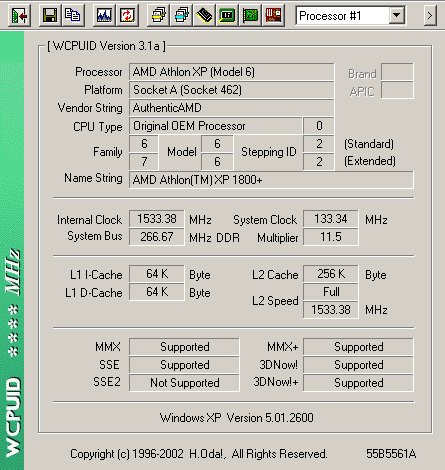This screenshot has width=445, height=470.
Task: Open the red motherboard info icon
Action: pyautogui.click(x=273, y=15)
